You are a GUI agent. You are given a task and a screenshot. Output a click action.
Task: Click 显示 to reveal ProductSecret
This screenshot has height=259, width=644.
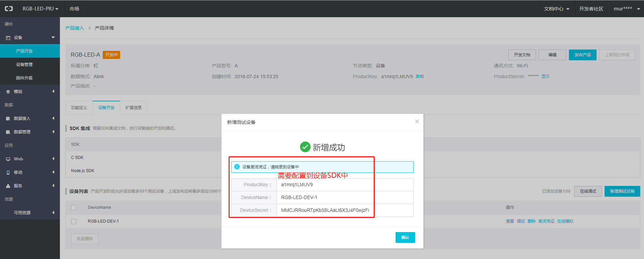click(545, 76)
